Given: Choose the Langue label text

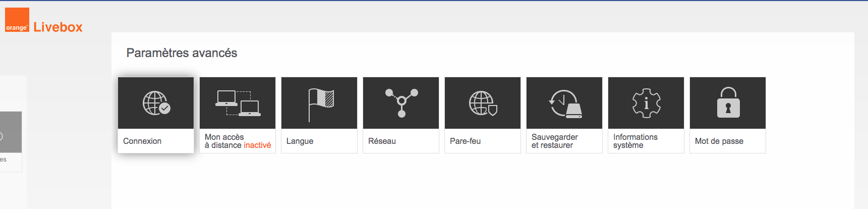Looking at the screenshot, I should coord(300,141).
